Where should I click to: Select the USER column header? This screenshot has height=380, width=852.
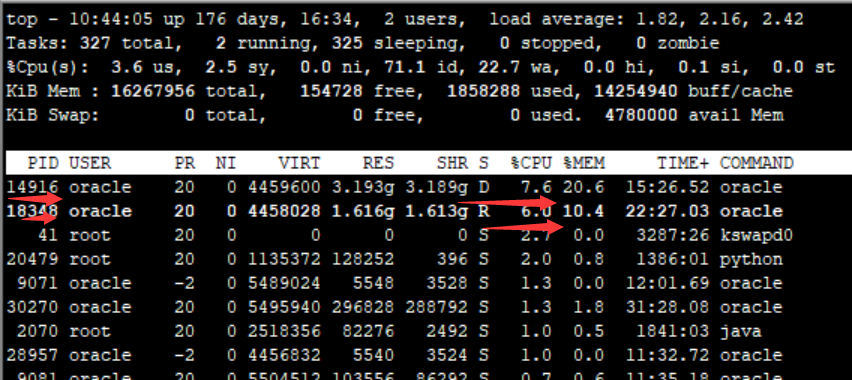coord(90,163)
